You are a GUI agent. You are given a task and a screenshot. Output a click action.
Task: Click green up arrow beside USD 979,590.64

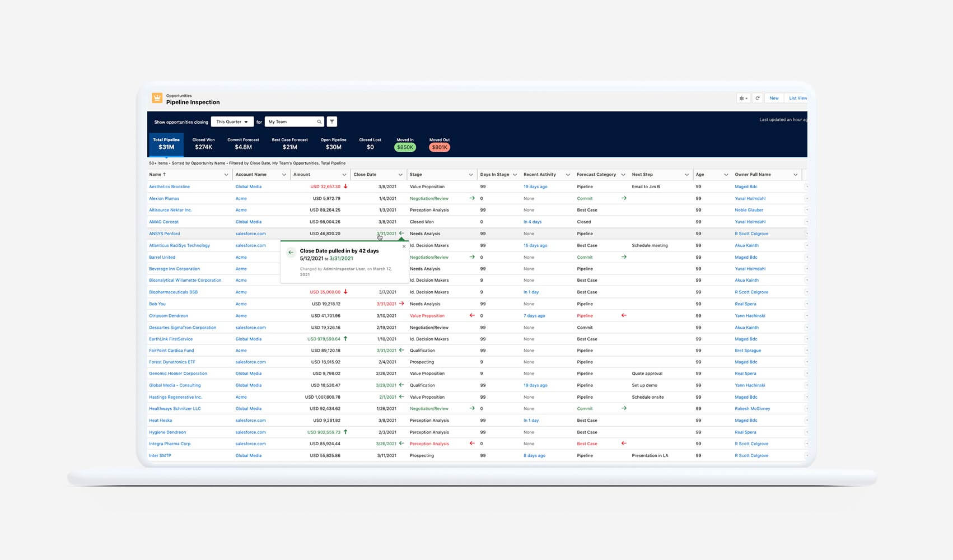pos(345,339)
